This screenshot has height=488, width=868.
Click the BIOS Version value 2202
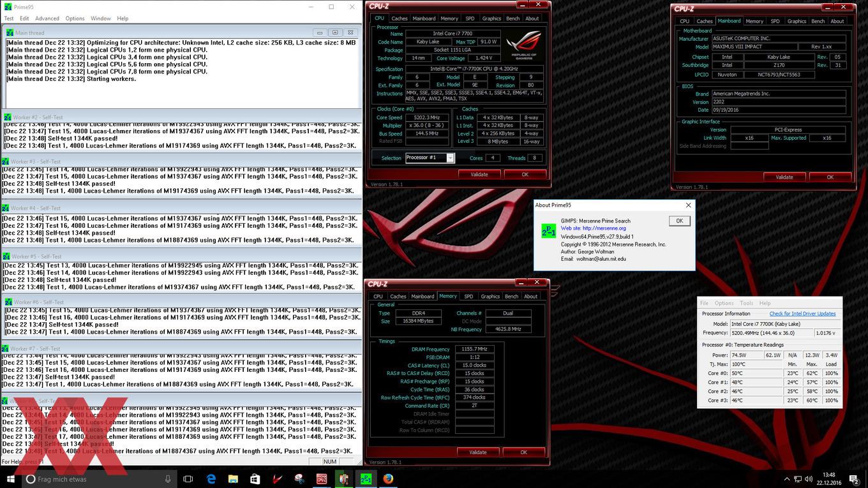[x=779, y=102]
